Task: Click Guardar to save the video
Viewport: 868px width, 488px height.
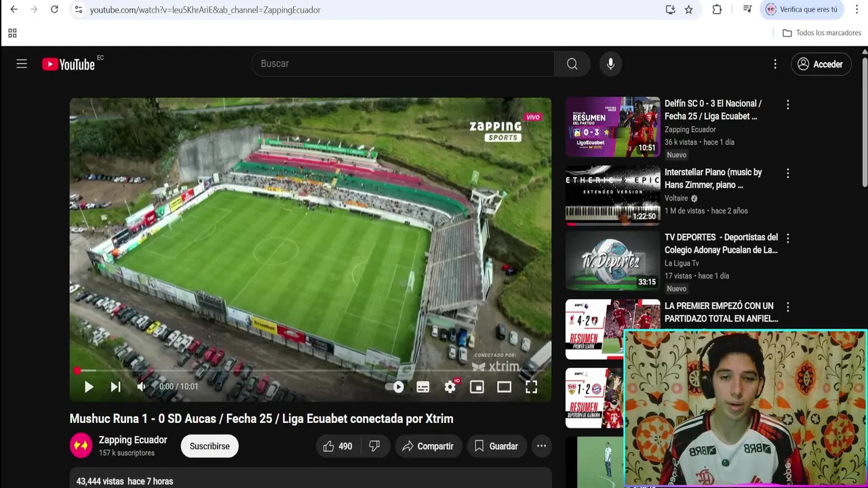Action: (x=496, y=446)
